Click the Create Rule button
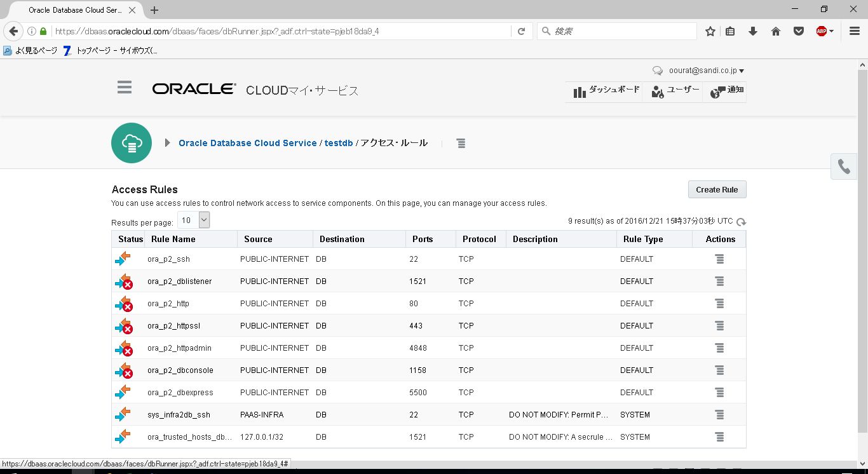The height and width of the screenshot is (474, 868). 717,189
